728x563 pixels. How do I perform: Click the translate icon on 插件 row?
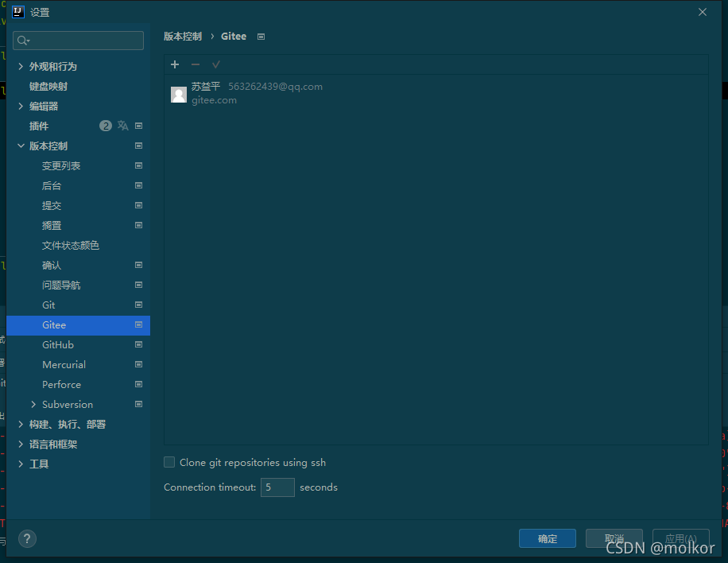[x=122, y=126]
